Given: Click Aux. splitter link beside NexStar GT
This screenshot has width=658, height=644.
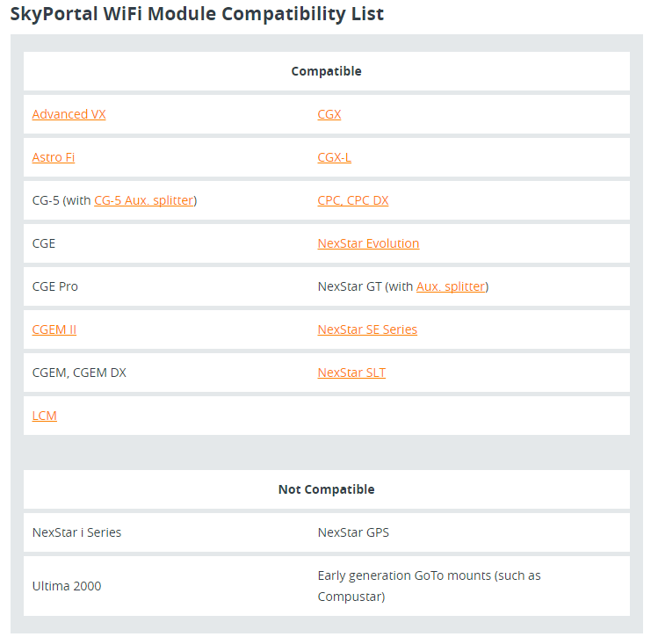Looking at the screenshot, I should tap(451, 286).
